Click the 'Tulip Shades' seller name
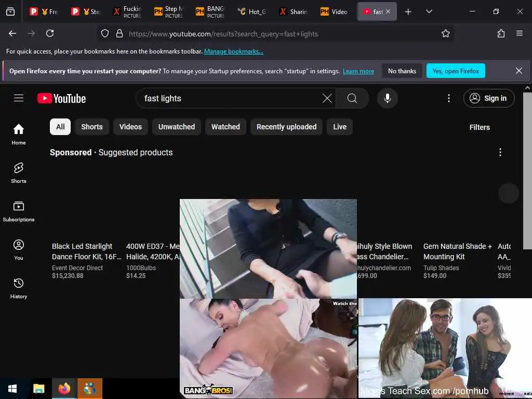The width and height of the screenshot is (532, 399). [x=441, y=268]
